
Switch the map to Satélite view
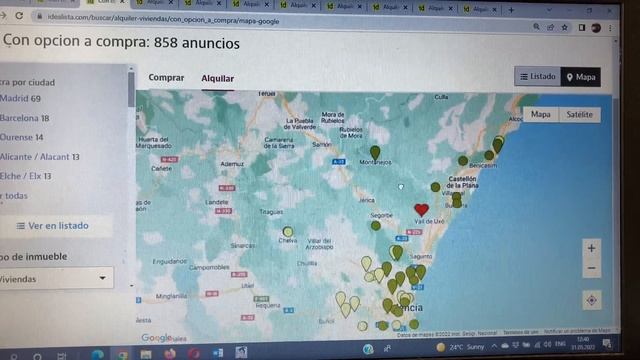tap(579, 115)
